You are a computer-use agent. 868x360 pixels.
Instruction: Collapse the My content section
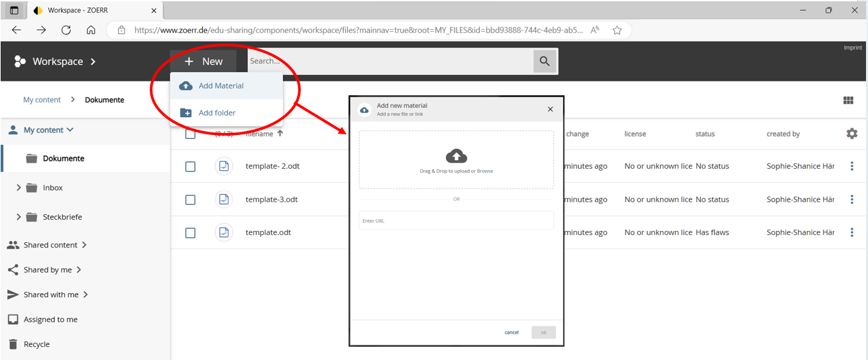pos(70,130)
